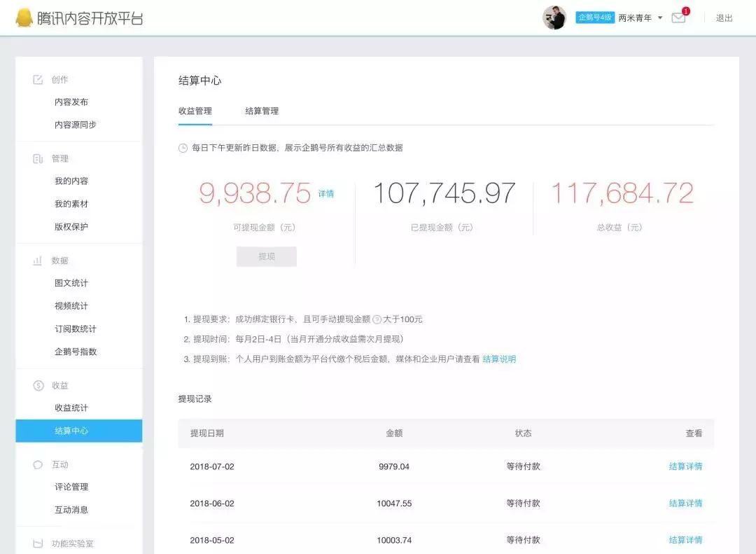Click the 两米青年 account name
This screenshot has height=554, width=756.
tap(634, 18)
